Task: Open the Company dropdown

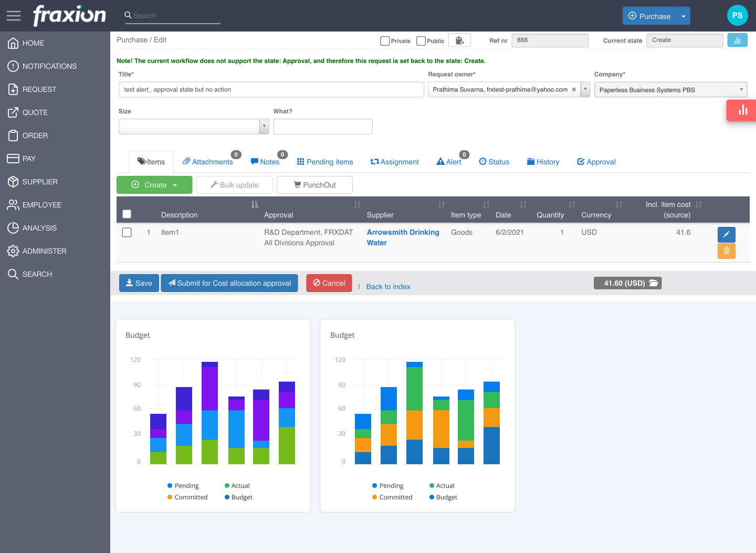Action: coord(670,90)
